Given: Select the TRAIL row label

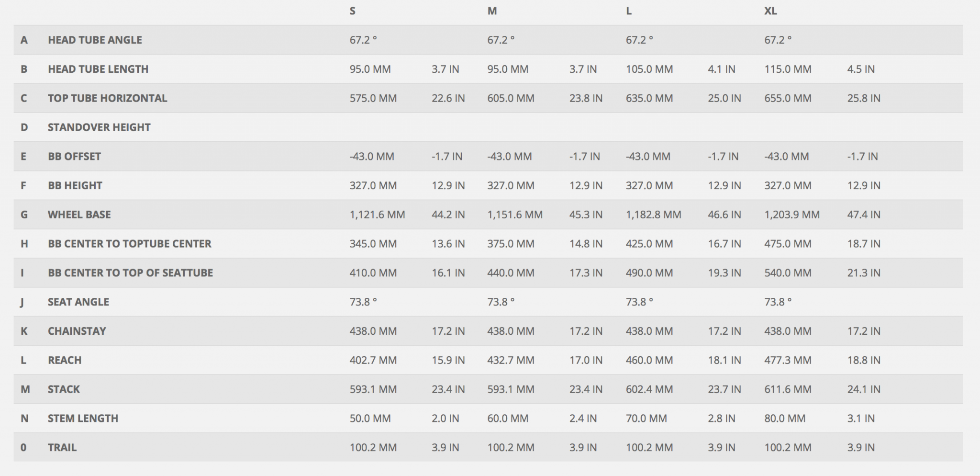Looking at the screenshot, I should (62, 448).
